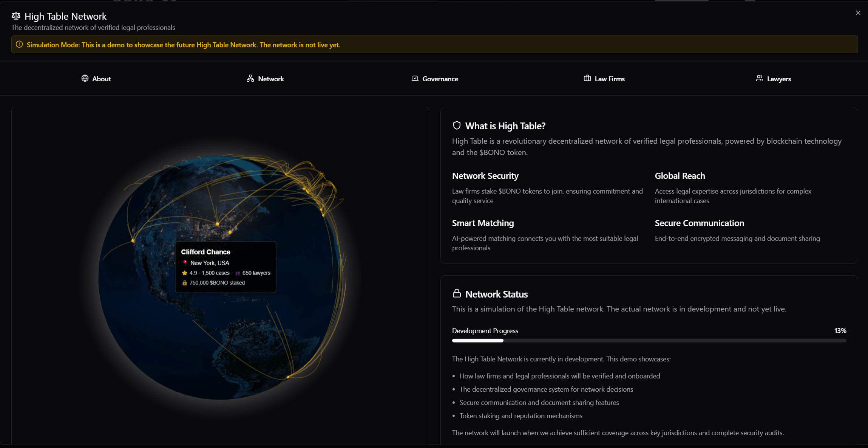868x448 pixels.
Task: Click the network nodes icon
Action: 250,78
